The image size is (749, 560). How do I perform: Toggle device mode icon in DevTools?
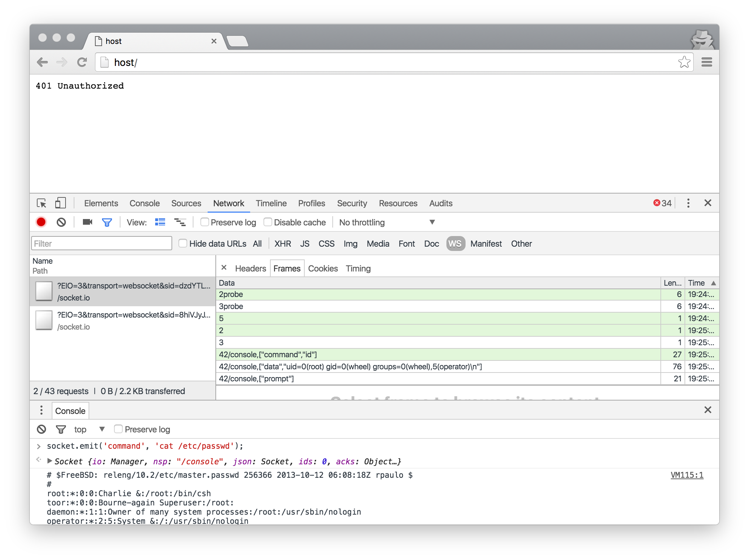[x=60, y=203]
